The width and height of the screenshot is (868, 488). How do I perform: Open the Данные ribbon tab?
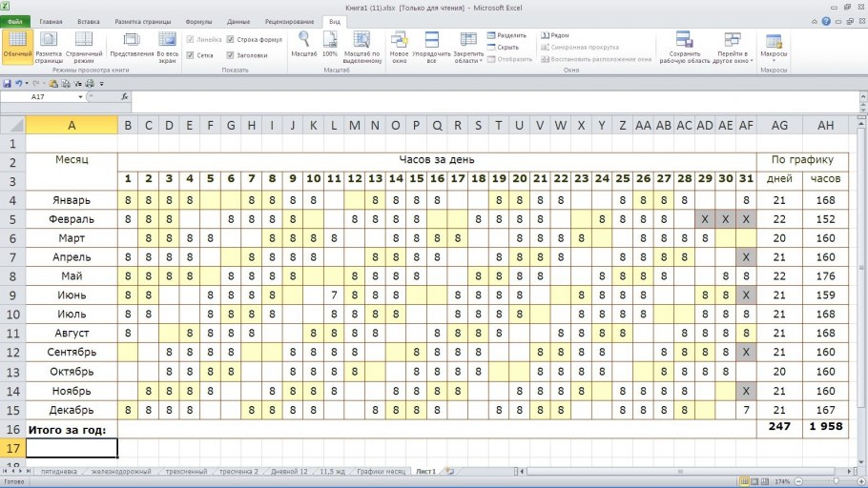(x=238, y=22)
